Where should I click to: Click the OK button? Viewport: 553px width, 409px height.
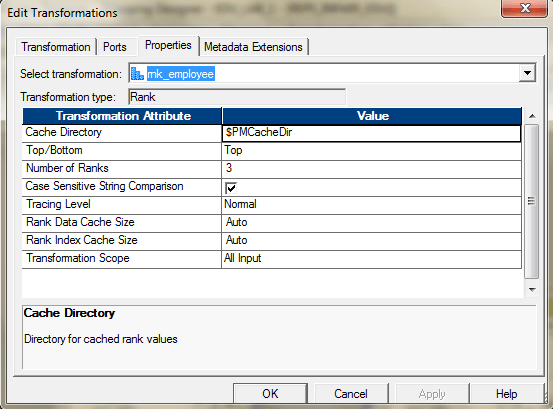[x=270, y=393]
